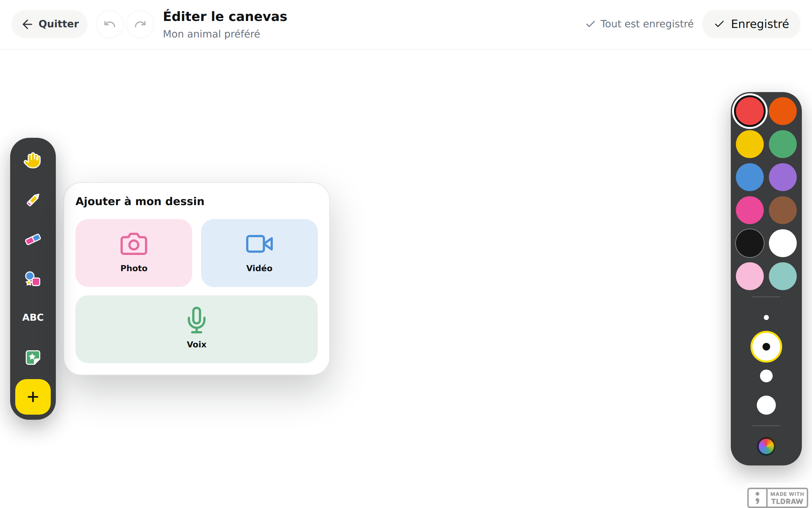Viewport: 812px width, 508px height.
Task: Pick the orange color swatch
Action: tap(783, 111)
